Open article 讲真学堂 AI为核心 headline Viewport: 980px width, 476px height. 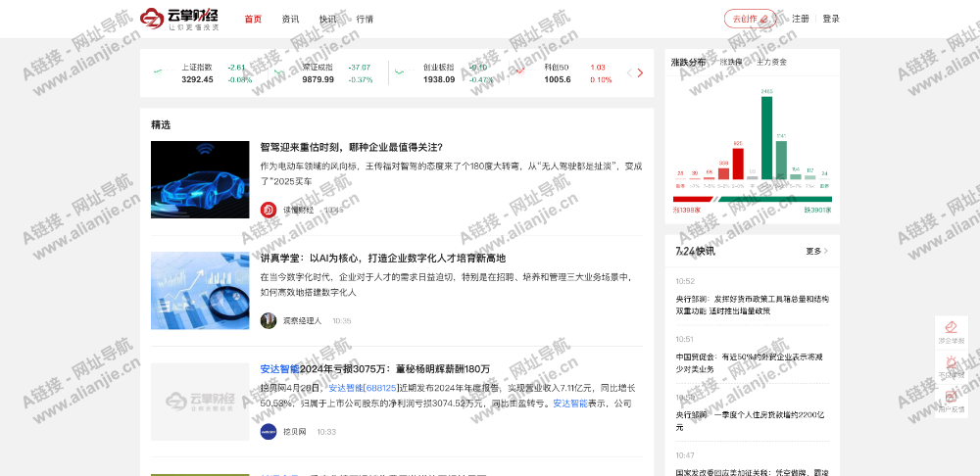tap(382, 258)
